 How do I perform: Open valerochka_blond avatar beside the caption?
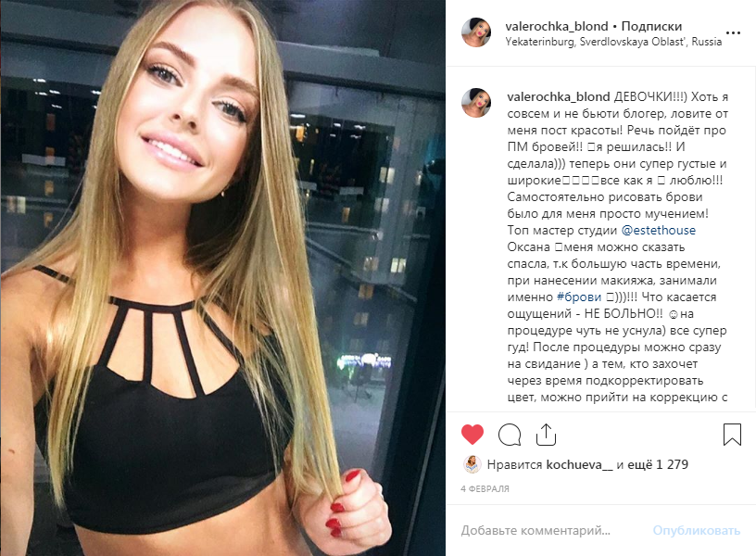pos(476,103)
